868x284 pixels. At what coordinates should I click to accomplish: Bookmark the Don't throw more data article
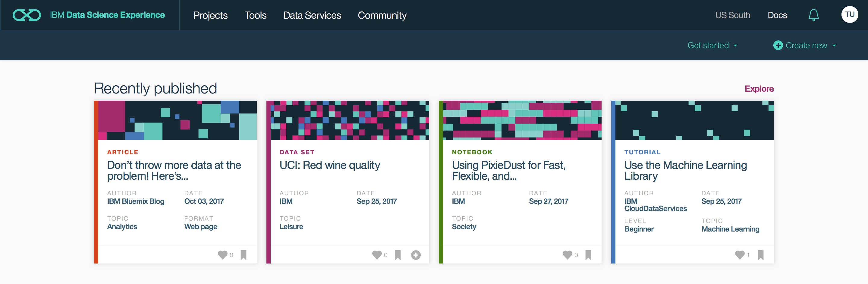point(243,255)
